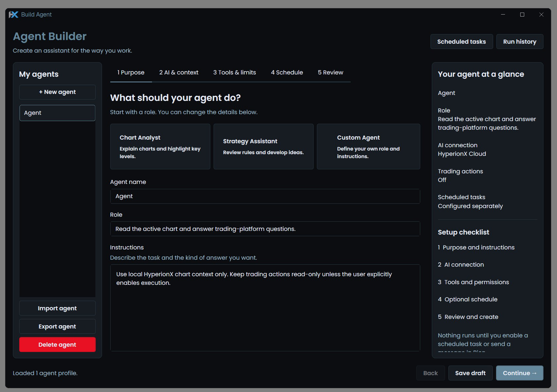Click the 'Setup checklist' heading
The image size is (557, 392).
tap(463, 232)
